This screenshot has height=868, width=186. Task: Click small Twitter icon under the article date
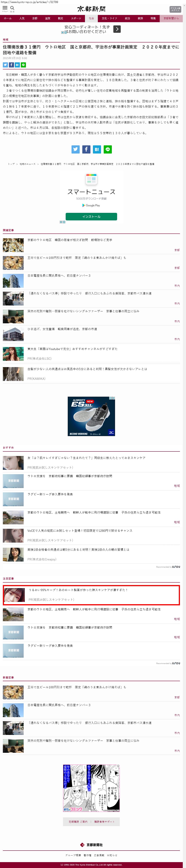(5, 65)
